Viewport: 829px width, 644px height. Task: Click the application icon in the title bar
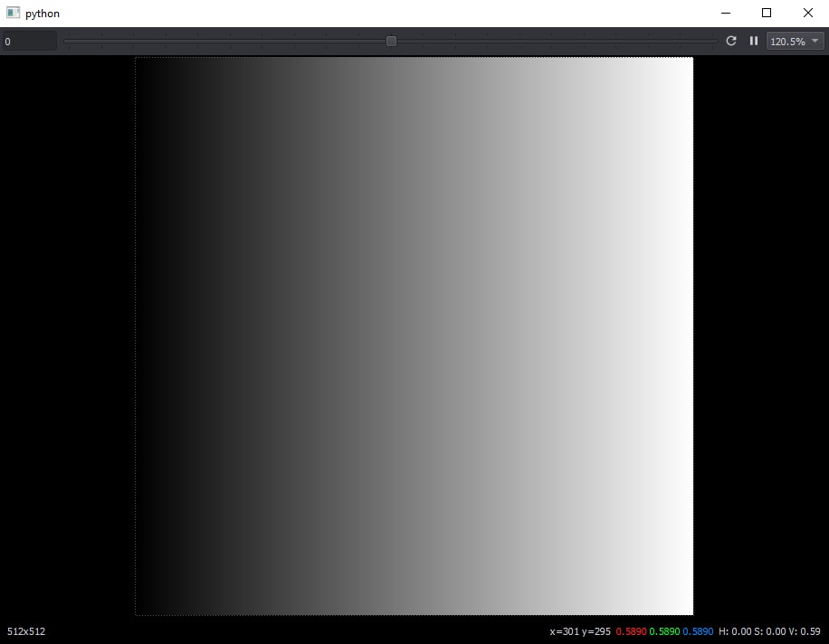click(x=11, y=13)
